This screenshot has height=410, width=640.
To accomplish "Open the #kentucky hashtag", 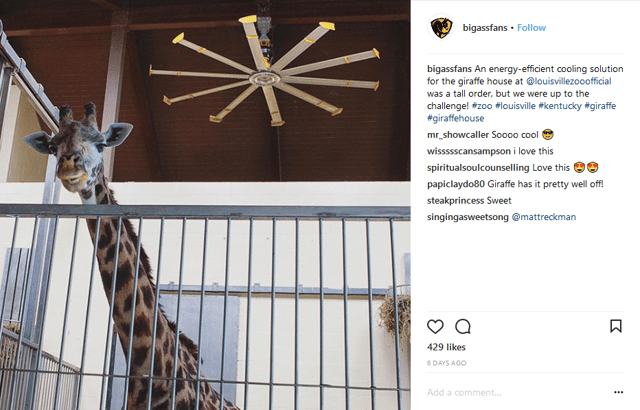I will pyautogui.click(x=560, y=106).
